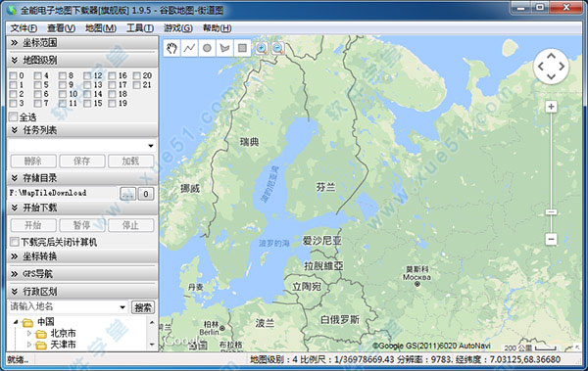Viewport: 588px width, 371px height.
Task: Check map level 12 checkbox
Action: coord(87,75)
